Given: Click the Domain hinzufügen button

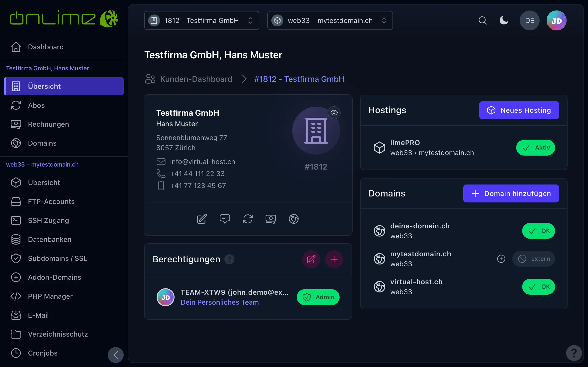Looking at the screenshot, I should (511, 193).
